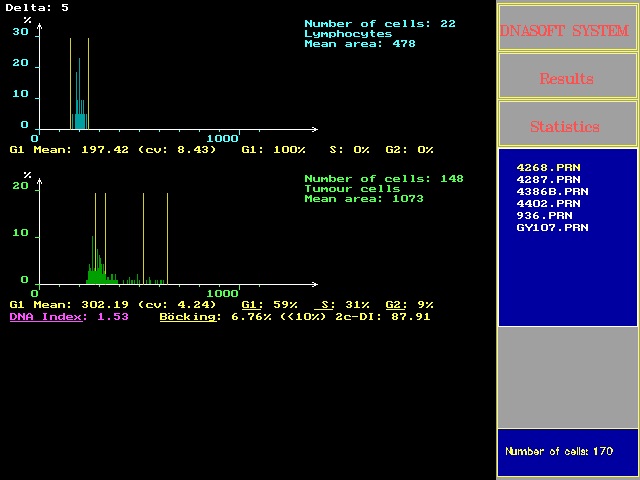The image size is (640, 480).
Task: Click the green peak in tumour cells histogram
Action: pyautogui.click(x=95, y=260)
